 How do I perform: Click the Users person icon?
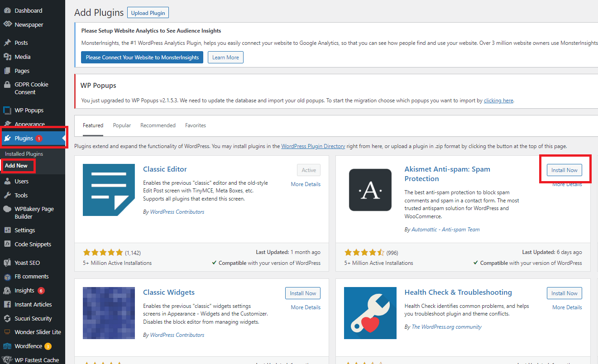tap(7, 181)
